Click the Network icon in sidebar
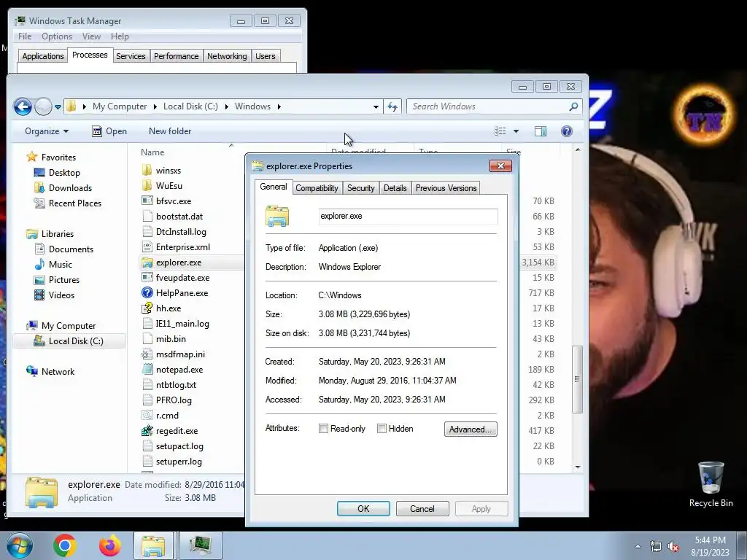 pyautogui.click(x=32, y=371)
